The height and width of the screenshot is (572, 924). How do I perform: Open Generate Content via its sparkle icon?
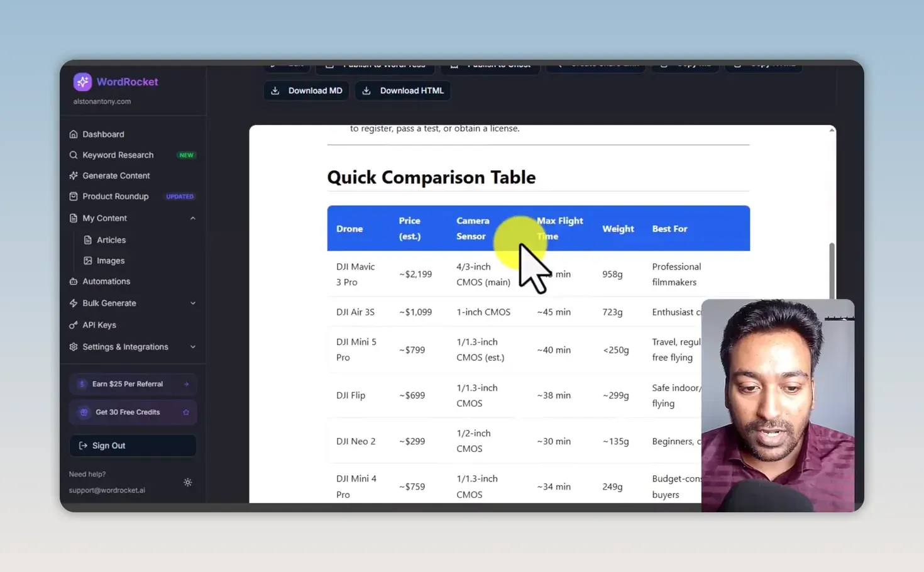[74, 176]
